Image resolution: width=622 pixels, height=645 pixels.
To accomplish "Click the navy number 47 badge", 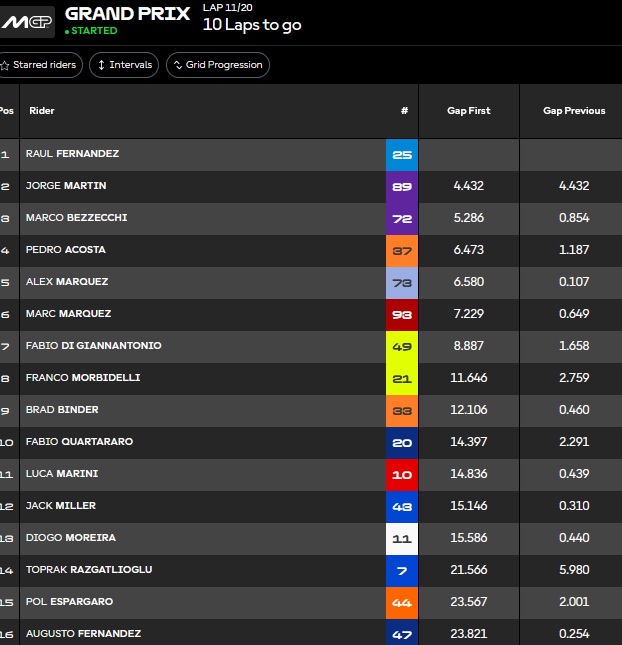I will [x=402, y=632].
